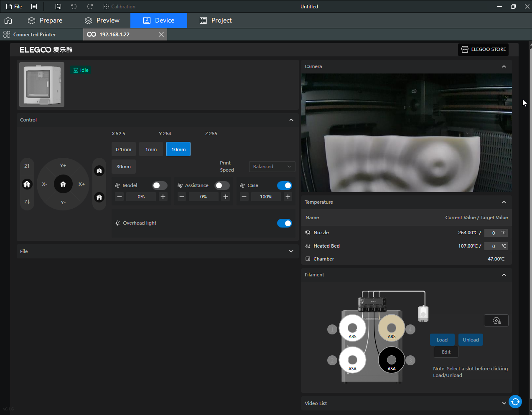This screenshot has width=532, height=415.
Task: Move the Z axis up
Action: 27,166
